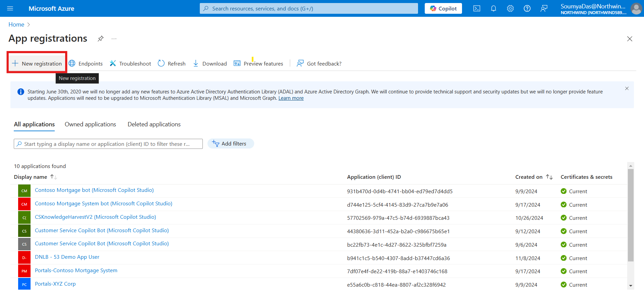This screenshot has width=644, height=291.
Task: Switch to the Owned applications tab
Action: coord(90,124)
